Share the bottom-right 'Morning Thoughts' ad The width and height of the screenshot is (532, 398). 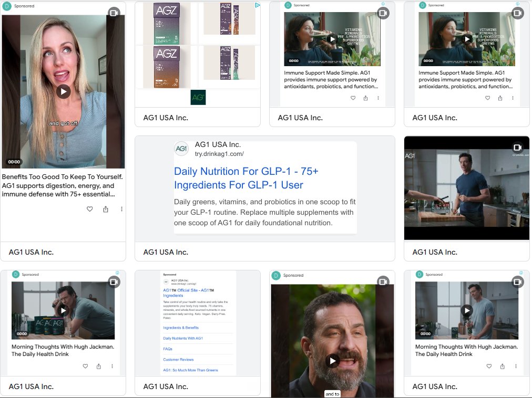pos(503,366)
